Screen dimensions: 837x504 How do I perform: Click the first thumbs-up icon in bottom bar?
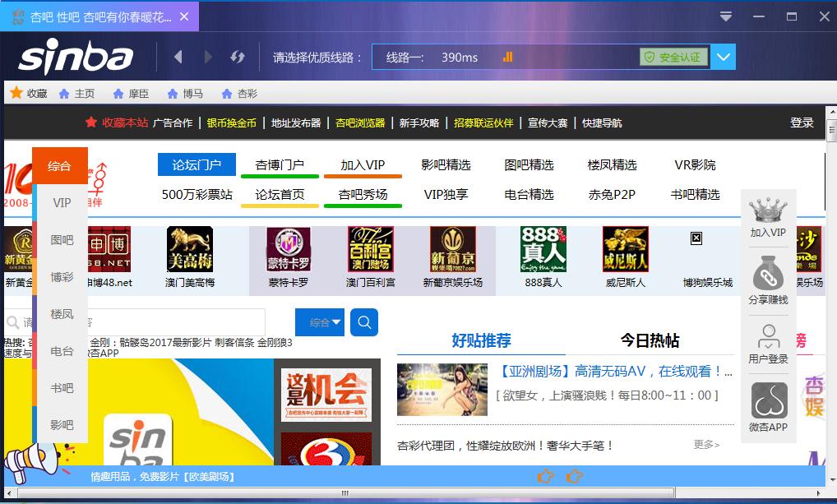click(546, 476)
